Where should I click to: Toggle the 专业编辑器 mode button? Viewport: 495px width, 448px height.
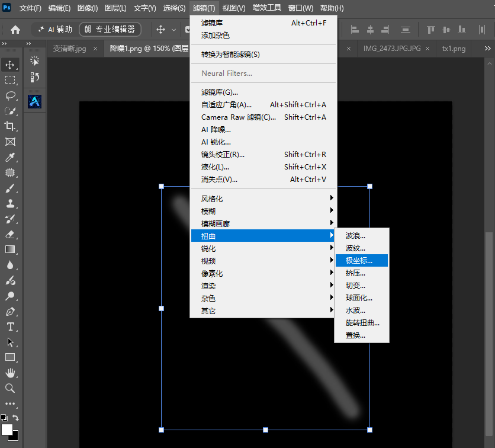click(110, 30)
